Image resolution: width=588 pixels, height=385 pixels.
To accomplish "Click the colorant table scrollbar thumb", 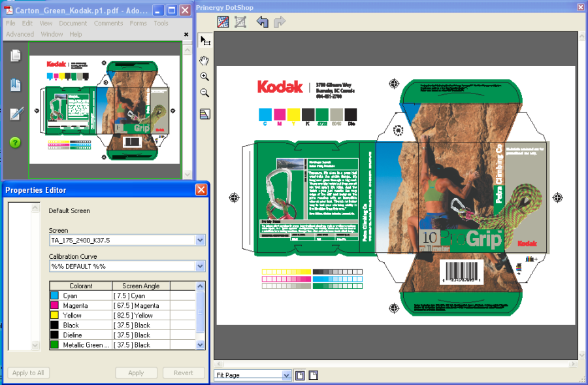I will point(201,312).
